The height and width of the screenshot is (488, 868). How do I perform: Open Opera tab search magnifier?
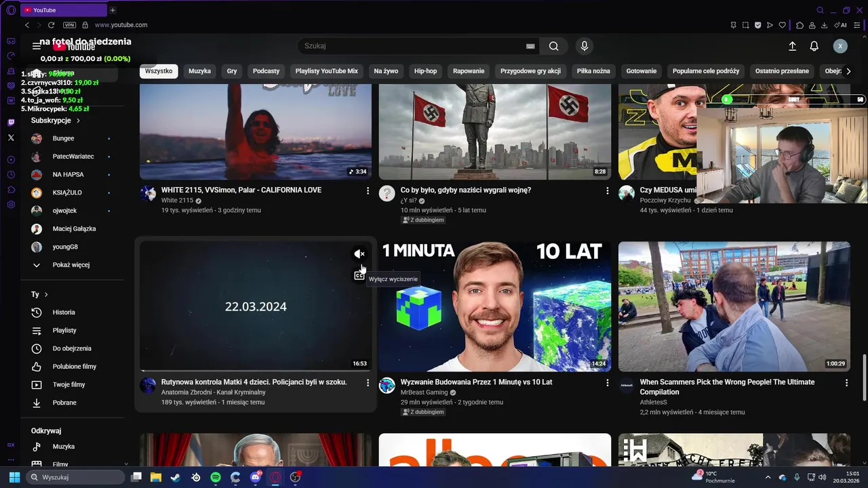(x=820, y=10)
